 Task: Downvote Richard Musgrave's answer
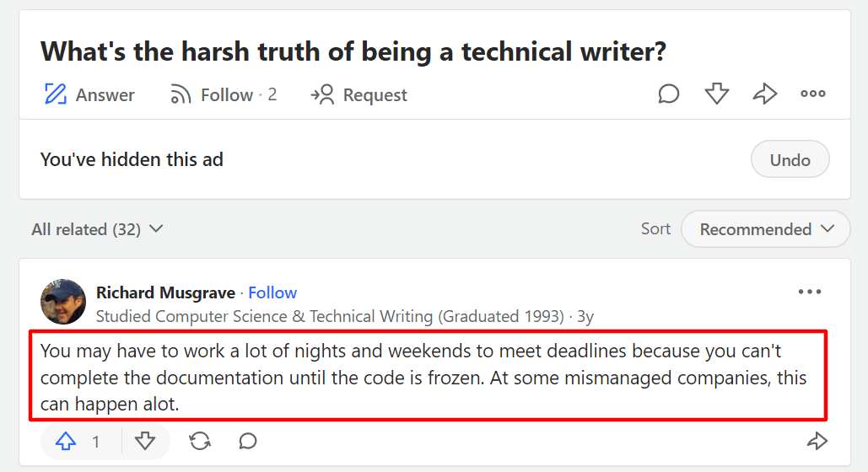145,441
